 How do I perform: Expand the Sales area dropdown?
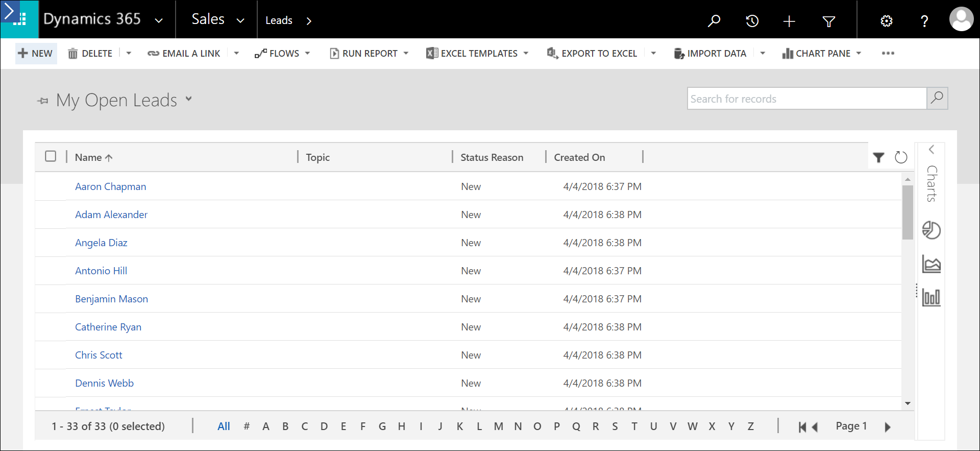(x=240, y=20)
